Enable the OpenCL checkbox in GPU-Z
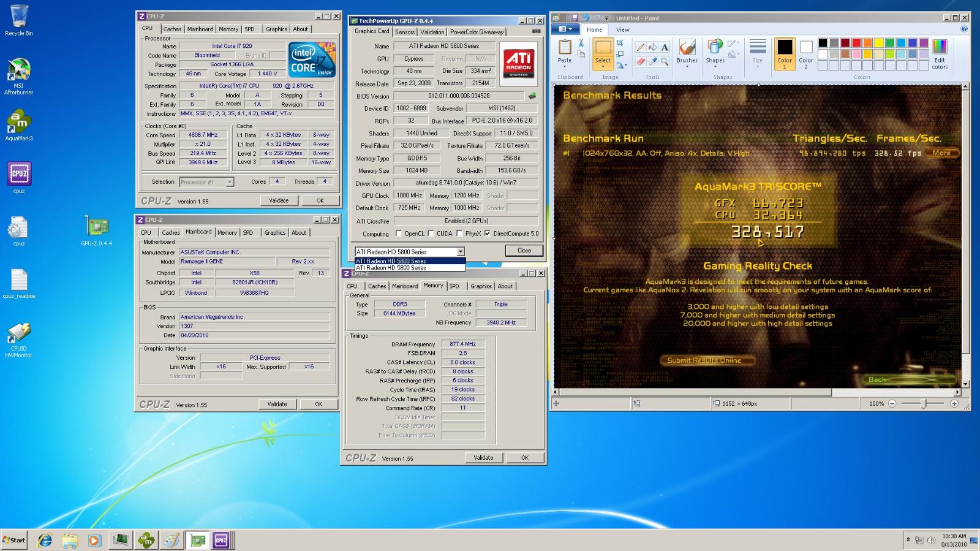Image resolution: width=980 pixels, height=551 pixels. pos(399,234)
